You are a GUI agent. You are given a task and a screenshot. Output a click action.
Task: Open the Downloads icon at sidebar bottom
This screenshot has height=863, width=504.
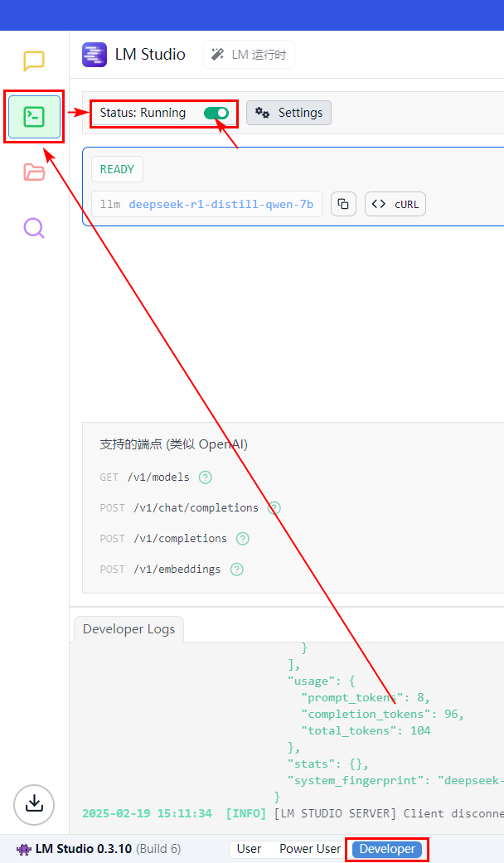34,805
